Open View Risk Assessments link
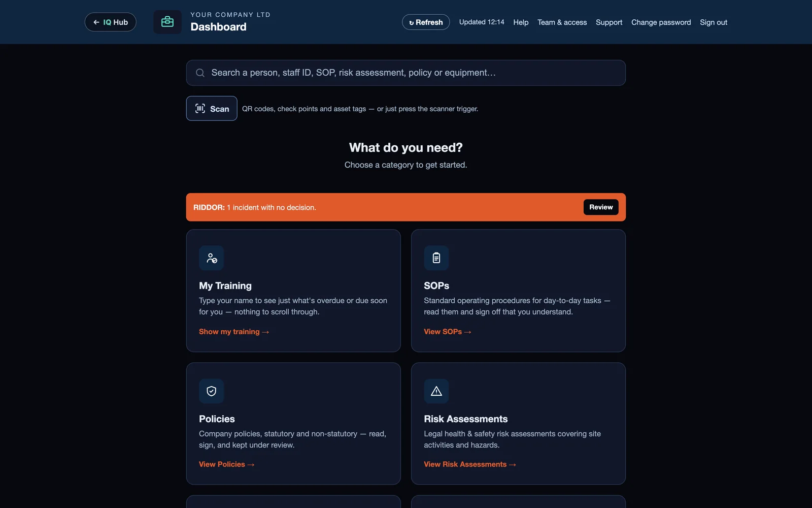Image resolution: width=812 pixels, height=508 pixels. [470, 464]
